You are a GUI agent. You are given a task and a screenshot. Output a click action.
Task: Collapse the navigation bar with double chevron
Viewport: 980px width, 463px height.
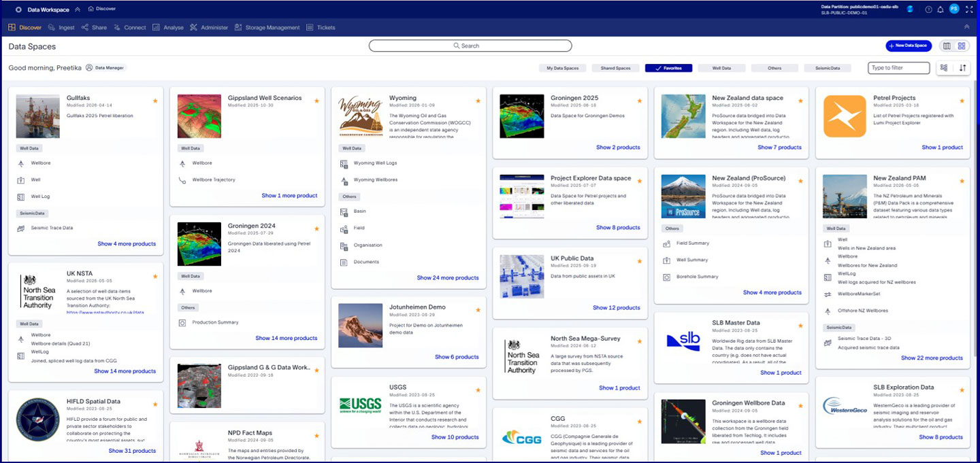(x=967, y=27)
